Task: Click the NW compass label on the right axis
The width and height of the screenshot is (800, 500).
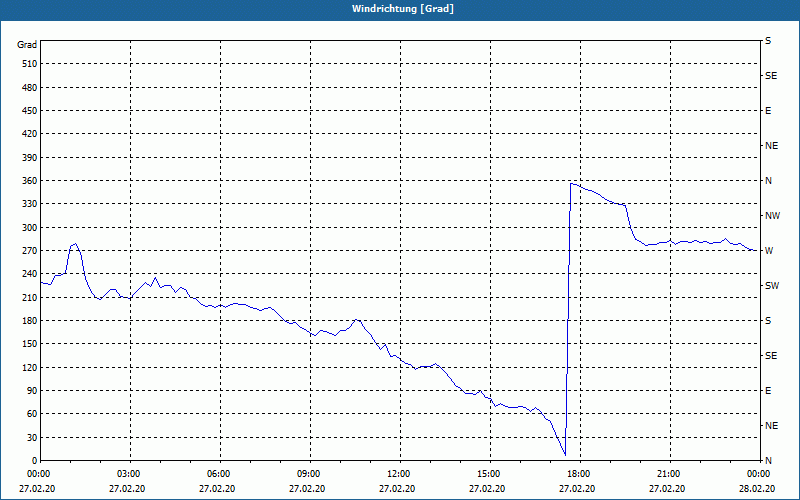Action: (x=772, y=216)
